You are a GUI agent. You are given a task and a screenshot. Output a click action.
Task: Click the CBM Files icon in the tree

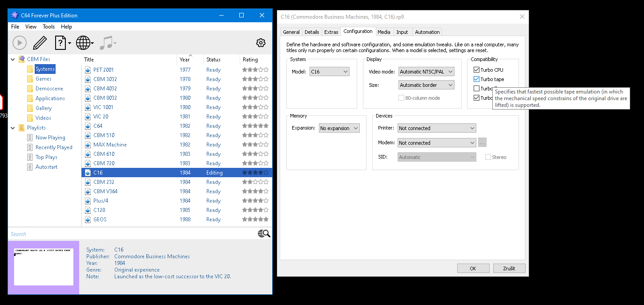21,59
